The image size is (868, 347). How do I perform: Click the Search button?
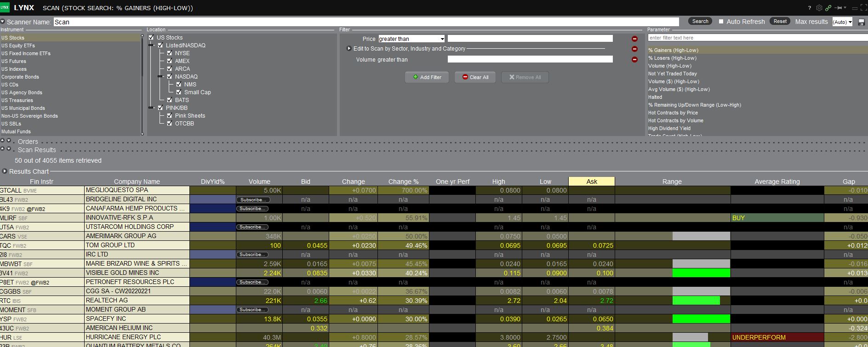[700, 21]
